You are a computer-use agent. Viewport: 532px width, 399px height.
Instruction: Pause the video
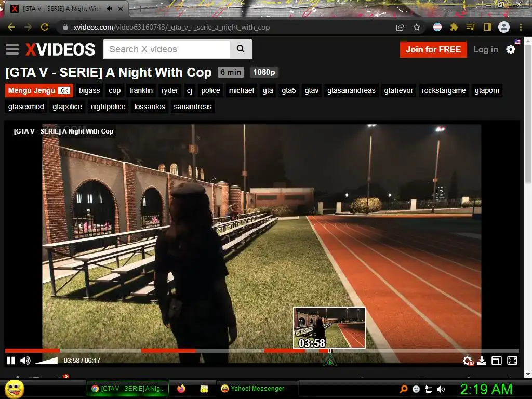click(11, 361)
